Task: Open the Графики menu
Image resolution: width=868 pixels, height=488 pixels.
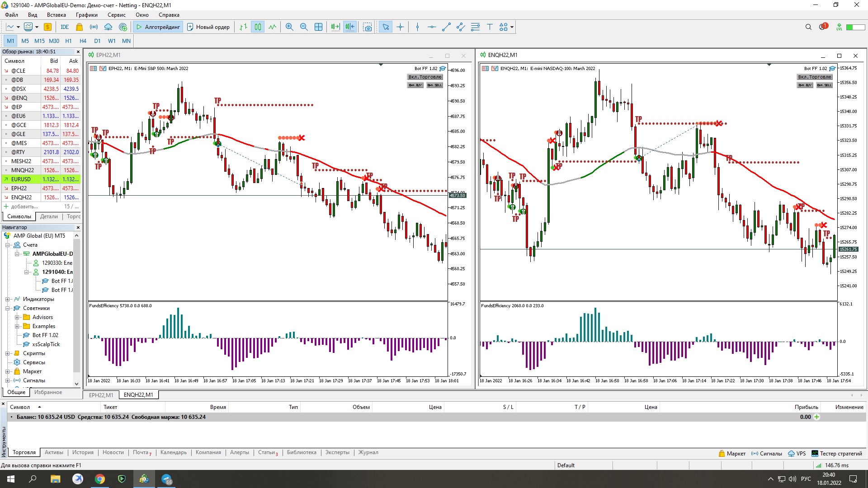Action: coord(86,15)
